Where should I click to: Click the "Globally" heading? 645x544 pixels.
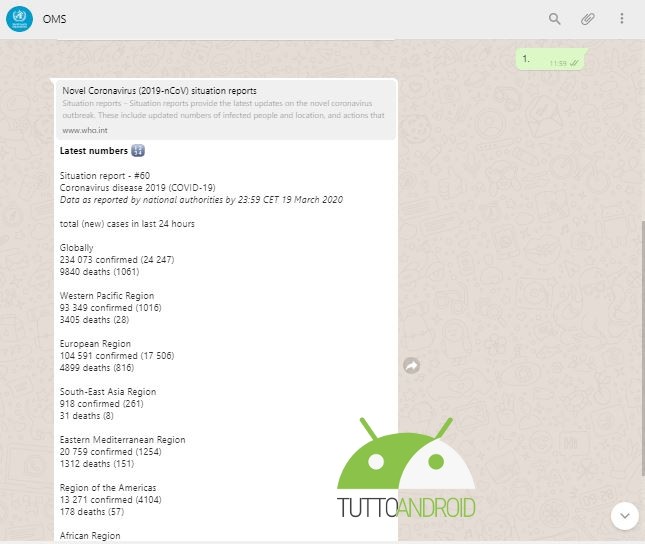tap(77, 248)
